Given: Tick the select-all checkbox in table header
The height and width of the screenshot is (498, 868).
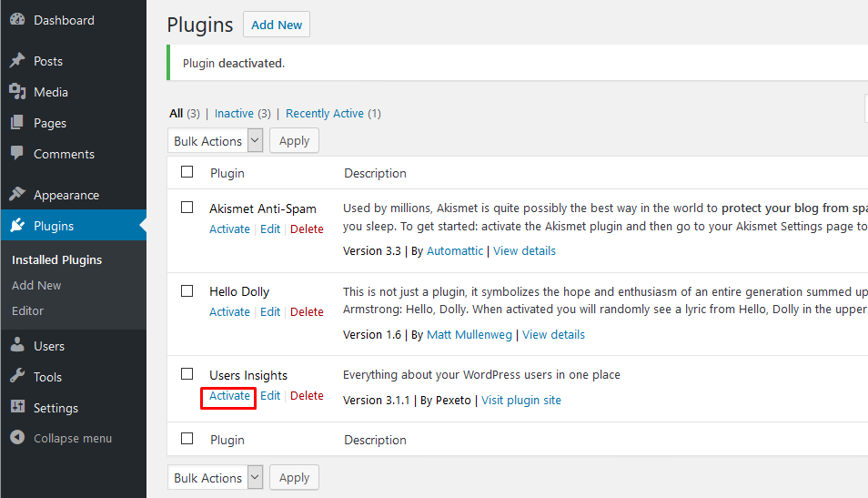Looking at the screenshot, I should coord(187,172).
